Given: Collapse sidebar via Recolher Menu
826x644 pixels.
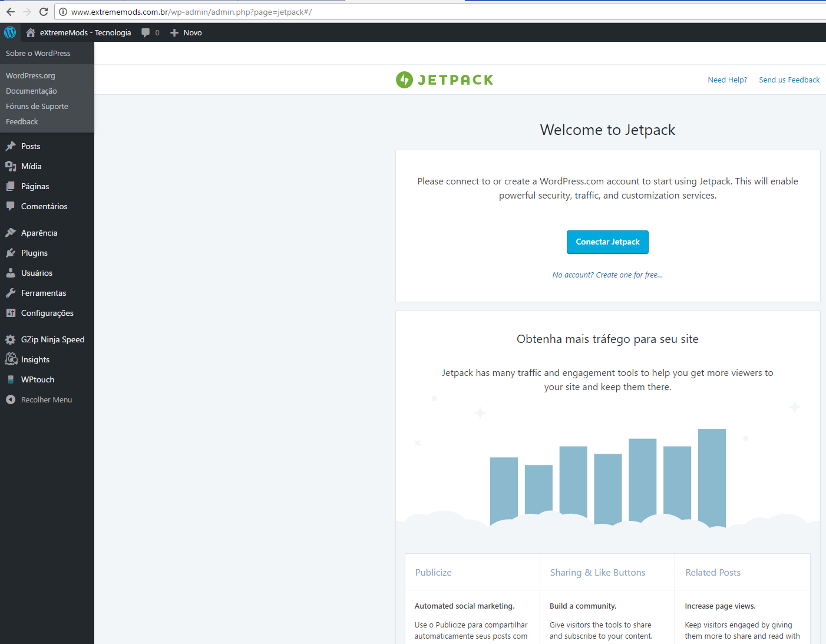Looking at the screenshot, I should pos(47,399).
